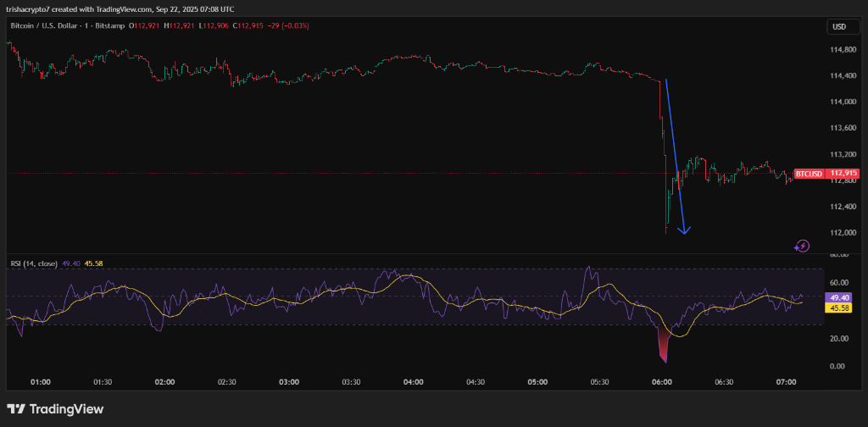Click the purple 49.40 RSI scale tag
The height and width of the screenshot is (427, 868).
pos(842,298)
